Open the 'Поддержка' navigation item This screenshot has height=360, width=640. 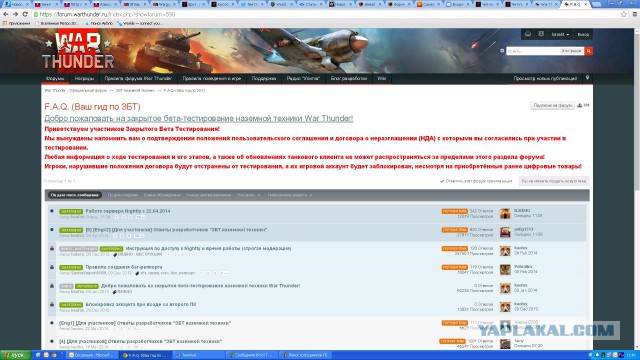point(264,78)
